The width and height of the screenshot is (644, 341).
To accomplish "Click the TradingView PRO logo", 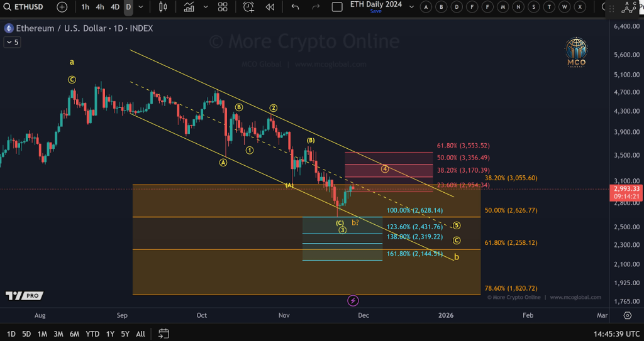I will click(x=25, y=295).
